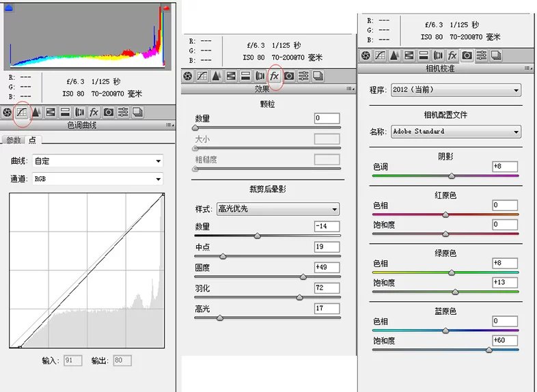The width and height of the screenshot is (537, 392).
Task: Open Lens Corrections icon in Effects panel toolbar
Action: [x=260, y=76]
